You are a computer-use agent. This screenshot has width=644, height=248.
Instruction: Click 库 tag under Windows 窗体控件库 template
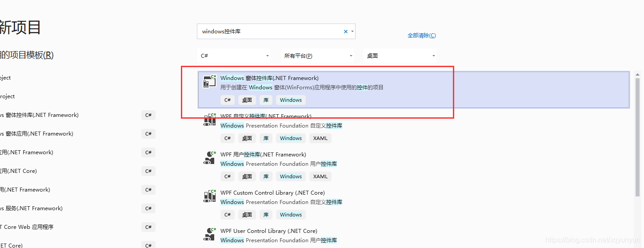[266, 100]
